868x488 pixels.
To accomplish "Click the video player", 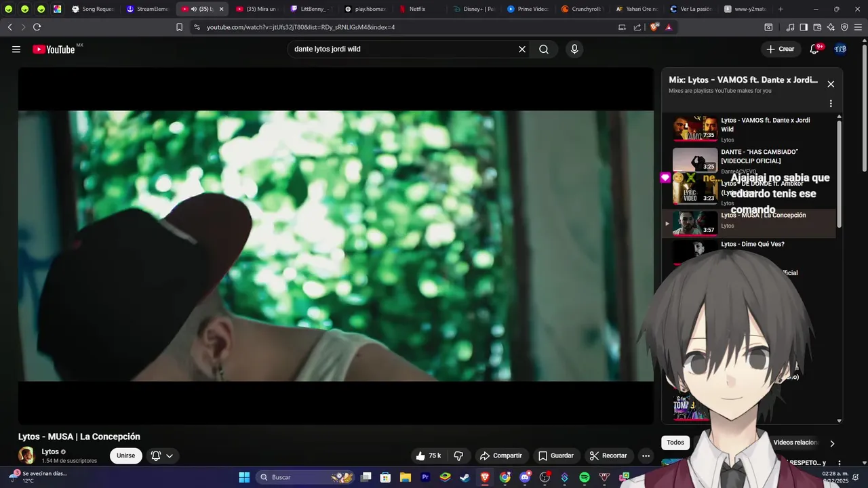I will coord(336,245).
